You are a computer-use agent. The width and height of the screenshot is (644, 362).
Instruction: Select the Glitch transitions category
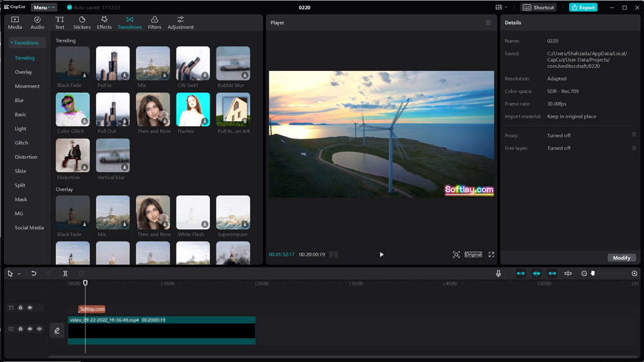pyautogui.click(x=21, y=143)
